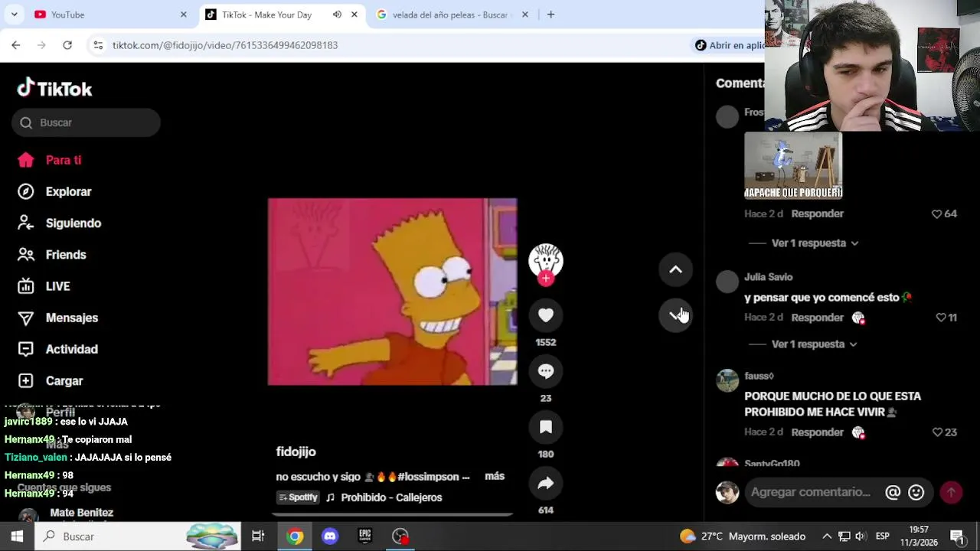Open the apache meme image in comments
The width and height of the screenshot is (980, 551).
[793, 165]
